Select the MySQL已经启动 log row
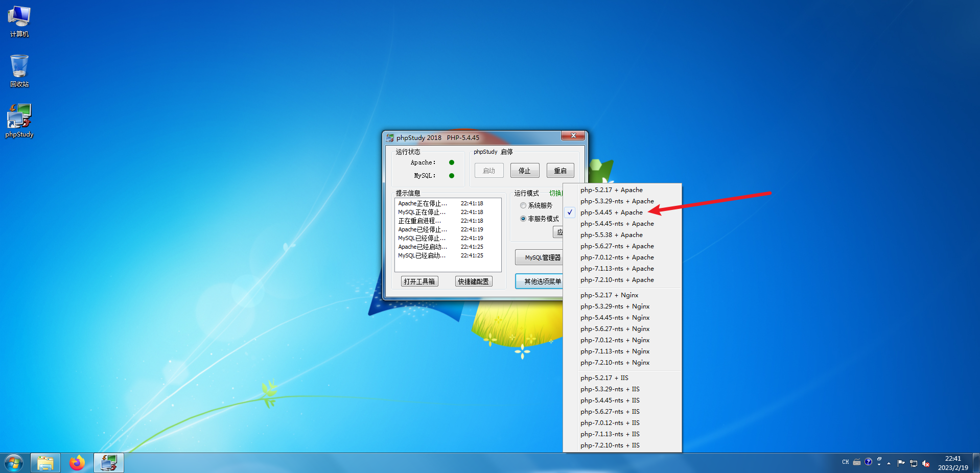Viewport: 980px width, 473px height. [x=448, y=255]
